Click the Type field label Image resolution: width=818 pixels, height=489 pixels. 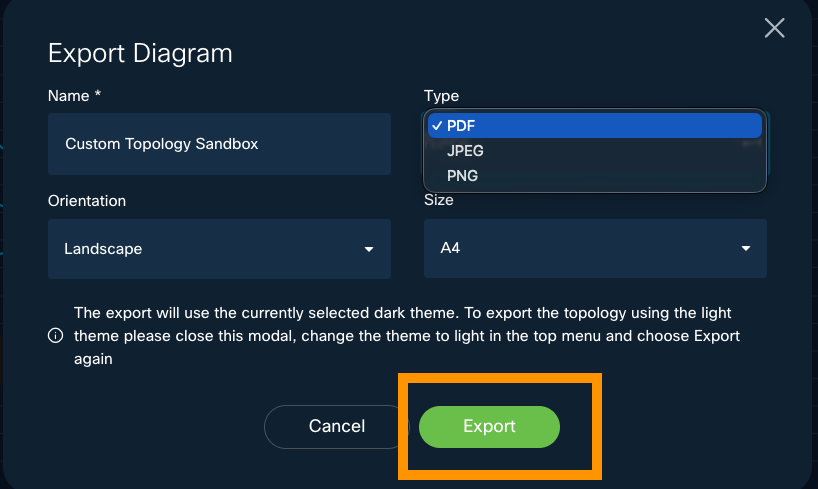click(x=441, y=96)
